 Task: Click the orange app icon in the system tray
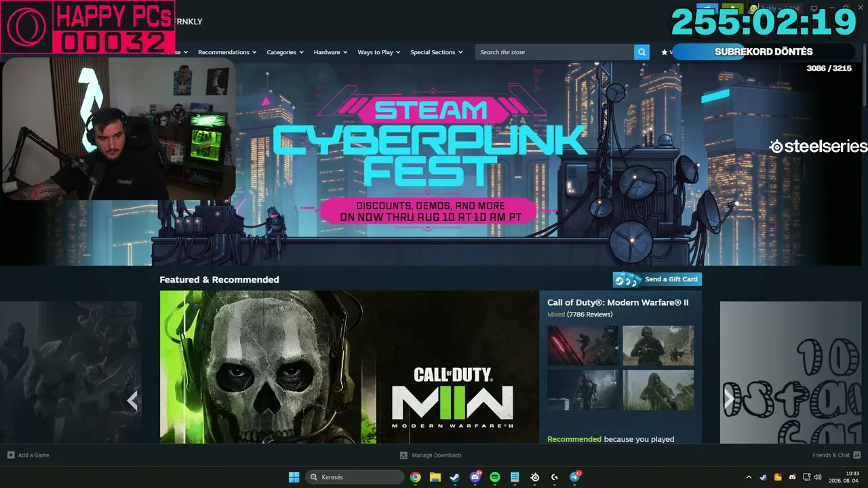(778, 477)
